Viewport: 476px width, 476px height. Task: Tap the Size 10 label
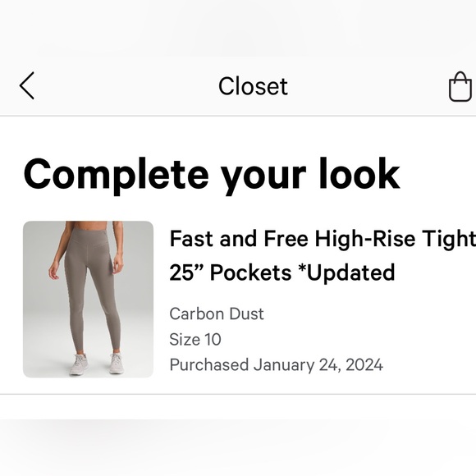click(195, 339)
